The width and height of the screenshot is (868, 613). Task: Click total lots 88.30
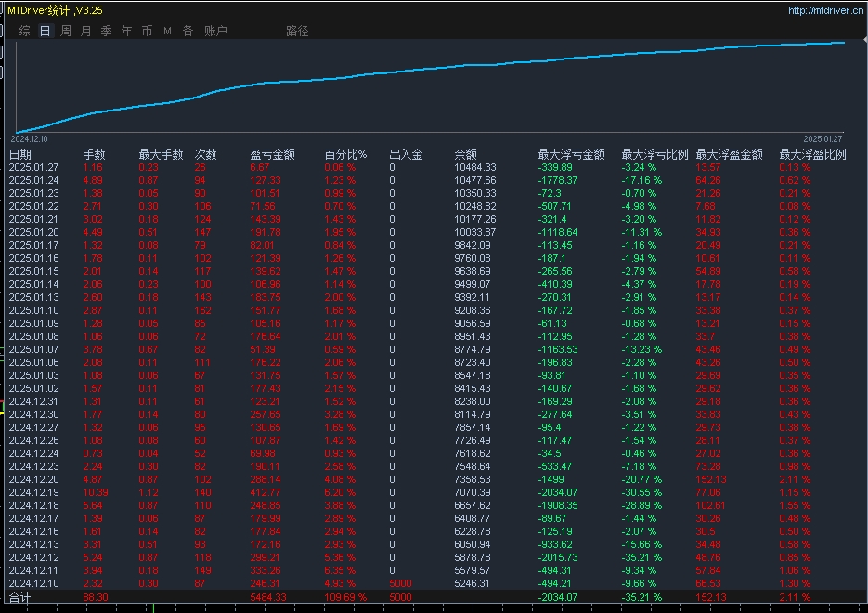click(96, 597)
